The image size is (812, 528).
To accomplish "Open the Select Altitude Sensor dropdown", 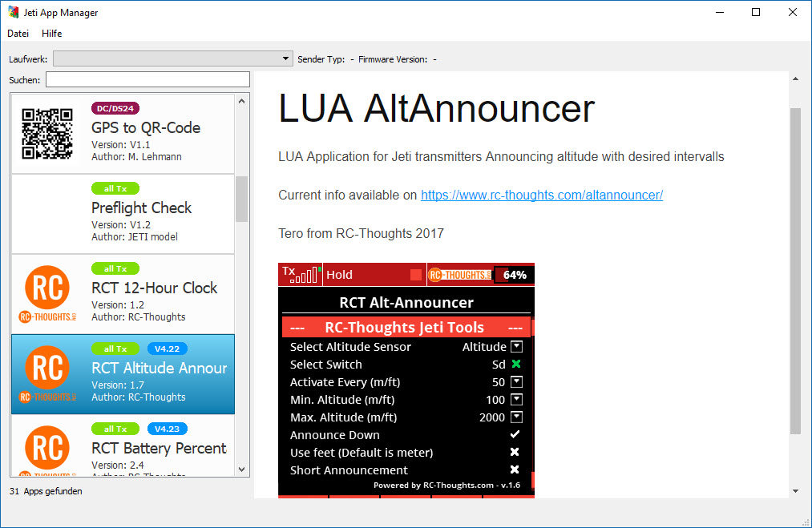I will tap(517, 346).
